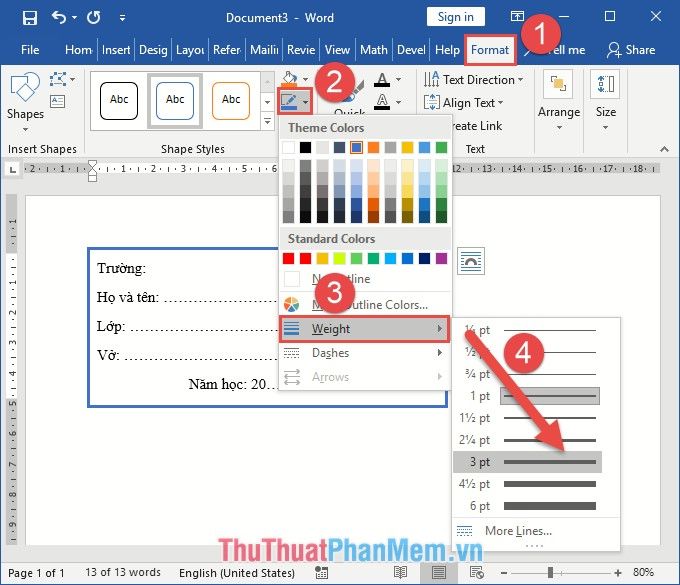Screen dimensions: 680x585
Task: Click the Layout Options icon beside text box
Action: pos(471,261)
